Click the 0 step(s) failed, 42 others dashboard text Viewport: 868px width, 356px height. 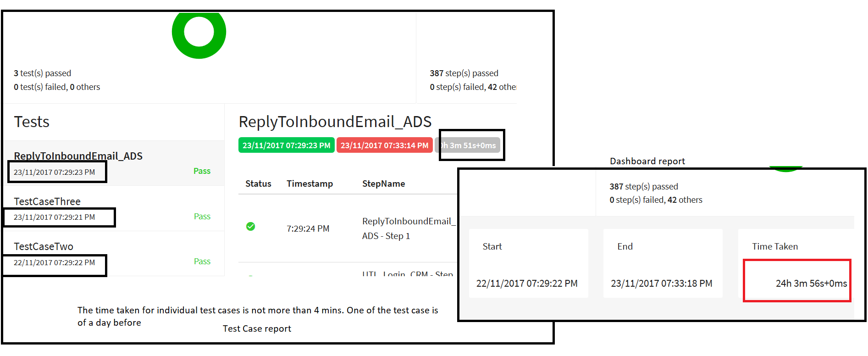656,200
